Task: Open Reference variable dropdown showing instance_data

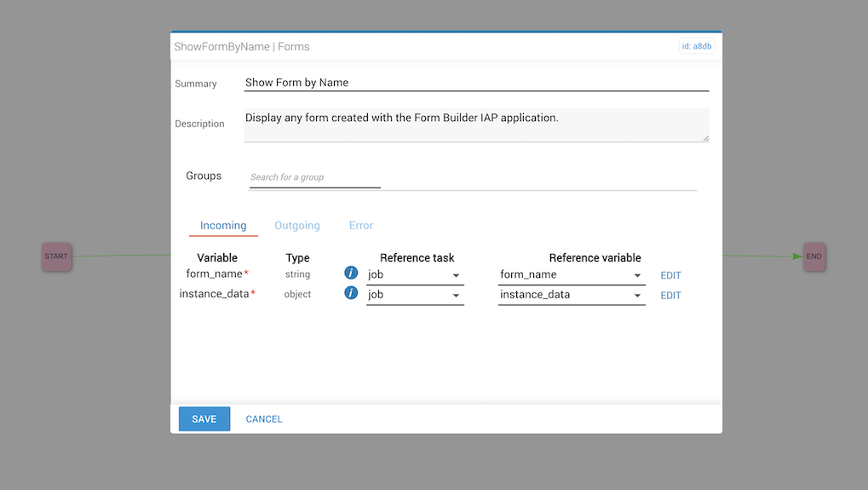Action: tap(572, 295)
